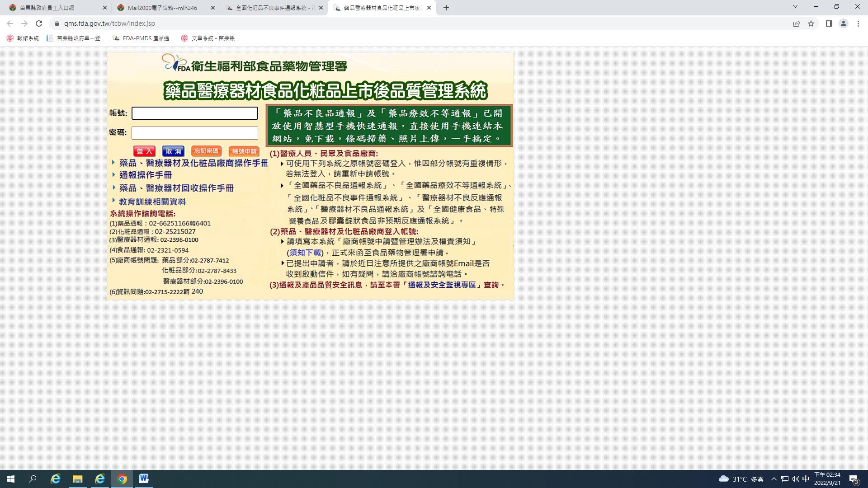The image size is (868, 488).
Task: Open Word from the taskbar
Action: pos(144,479)
